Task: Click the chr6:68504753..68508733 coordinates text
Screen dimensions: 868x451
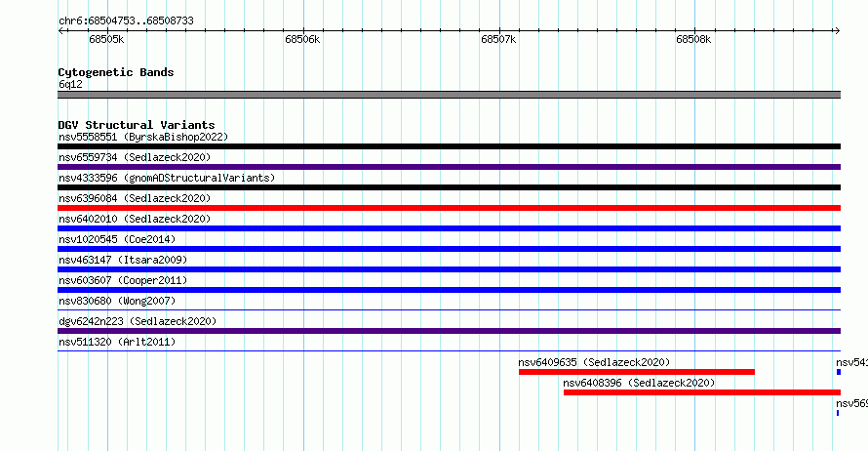Action: click(x=126, y=20)
